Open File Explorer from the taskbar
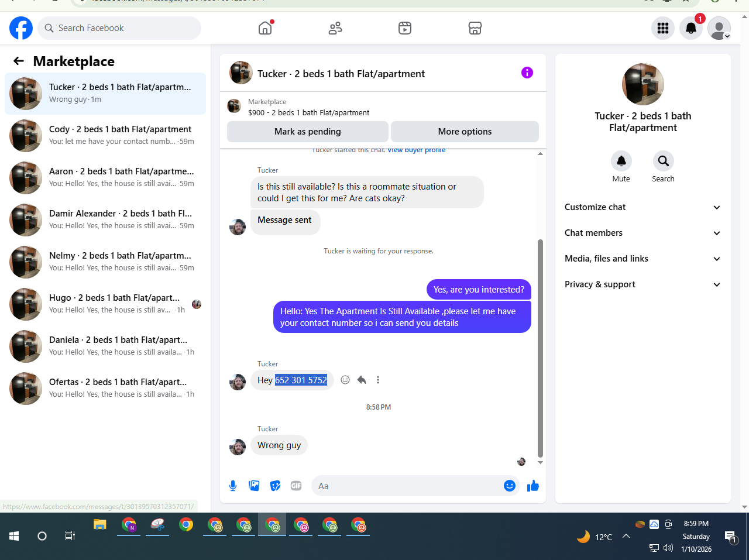 click(x=100, y=525)
